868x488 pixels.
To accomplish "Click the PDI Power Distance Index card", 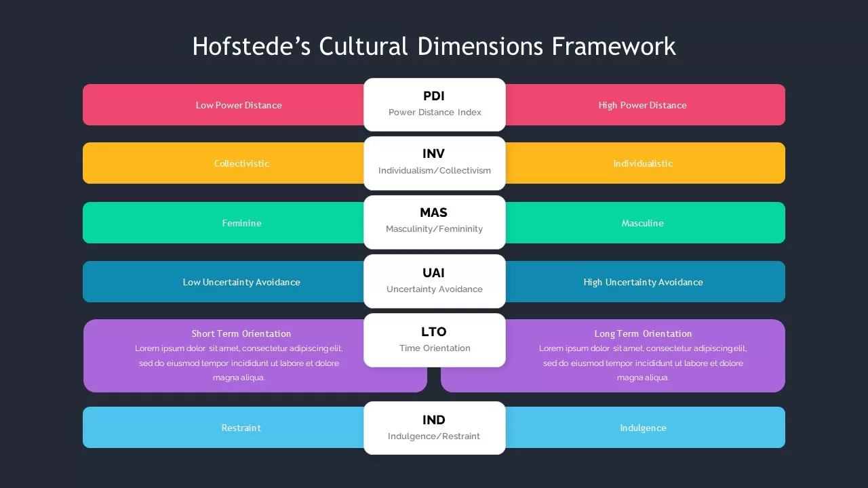I will [435, 104].
